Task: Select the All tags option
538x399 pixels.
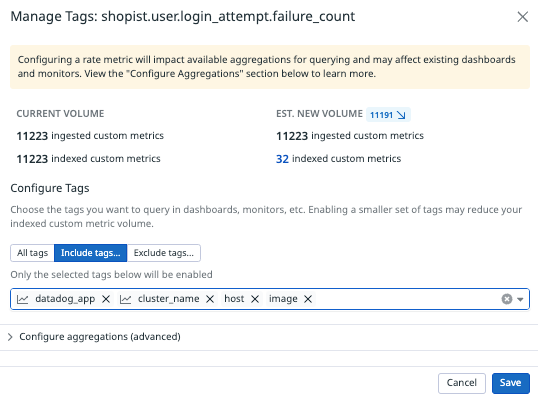Action: (x=33, y=253)
